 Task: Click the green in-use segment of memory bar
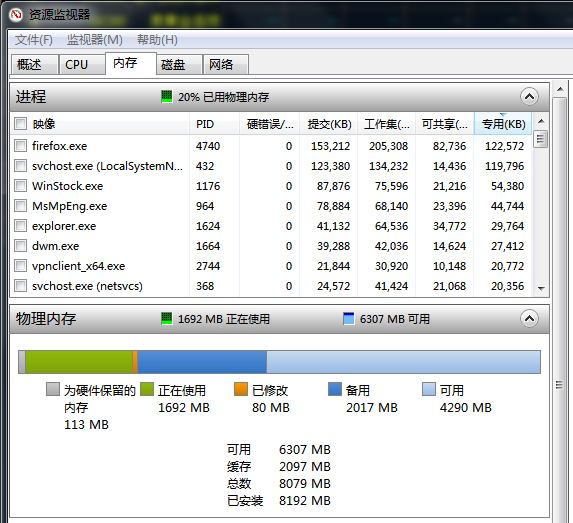click(x=79, y=362)
